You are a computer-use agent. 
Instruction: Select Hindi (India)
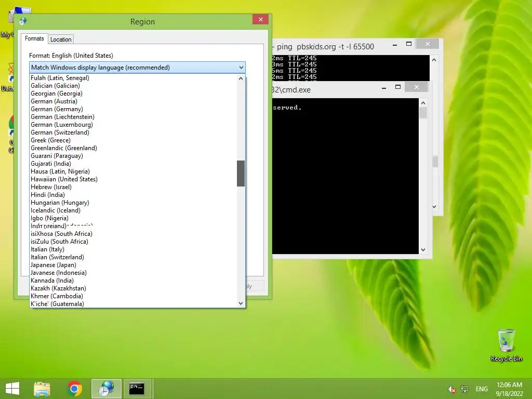click(x=133, y=195)
